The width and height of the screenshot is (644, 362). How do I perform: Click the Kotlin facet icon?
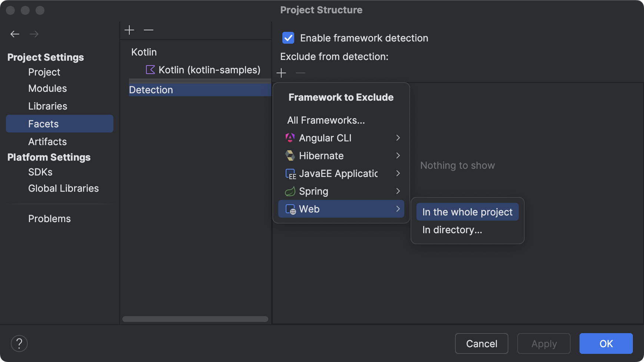click(x=150, y=70)
